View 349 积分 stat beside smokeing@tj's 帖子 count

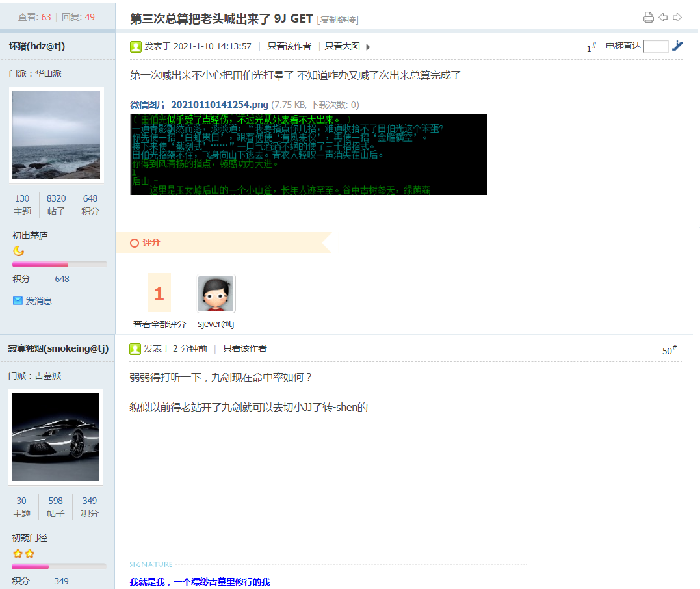89,507
